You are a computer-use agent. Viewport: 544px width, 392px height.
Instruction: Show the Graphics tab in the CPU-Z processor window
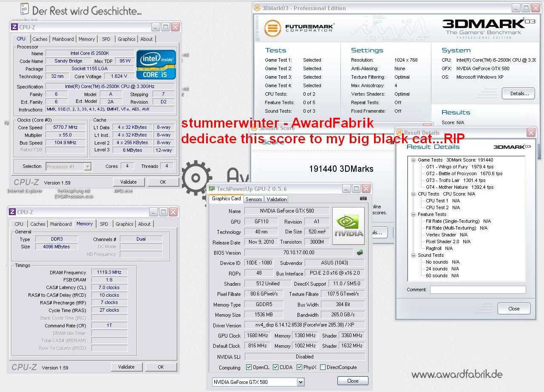(x=127, y=39)
